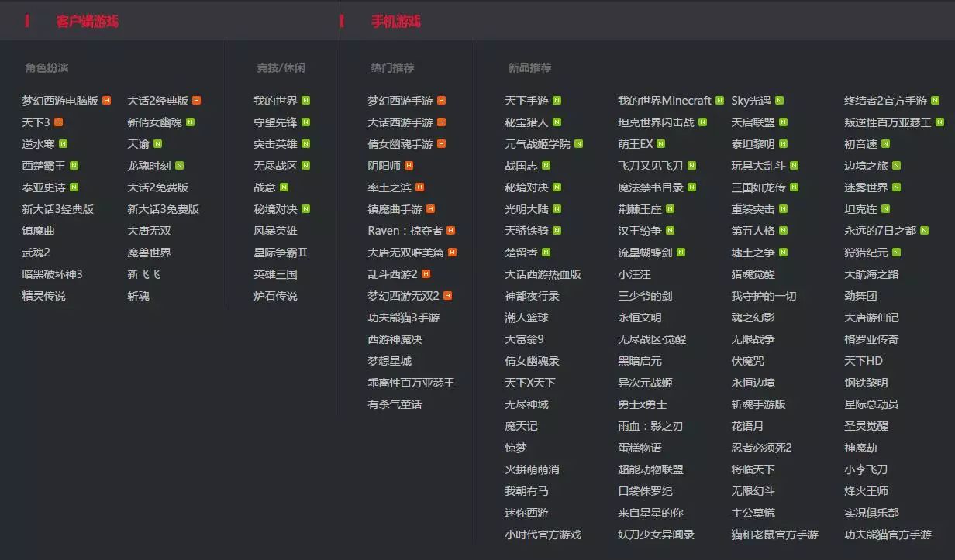Go to 魔兽世界 game page

coord(150,253)
